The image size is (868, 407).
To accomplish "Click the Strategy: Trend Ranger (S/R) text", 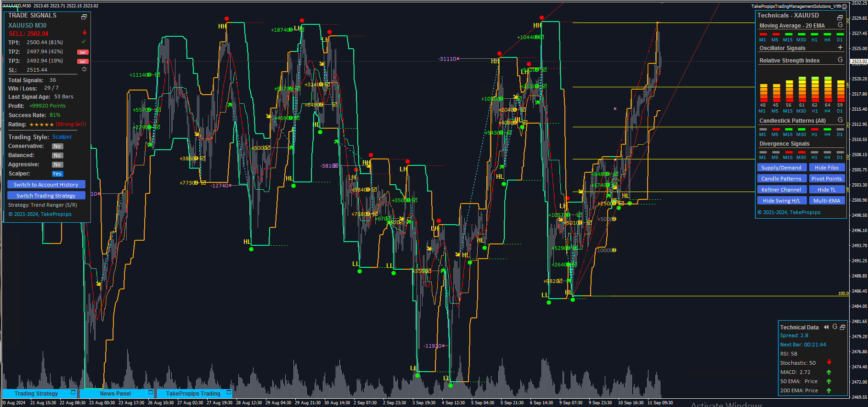I will (43, 205).
